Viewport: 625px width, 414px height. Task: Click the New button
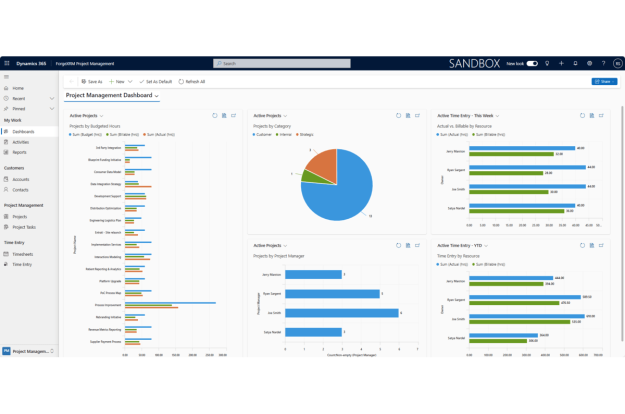click(x=117, y=81)
